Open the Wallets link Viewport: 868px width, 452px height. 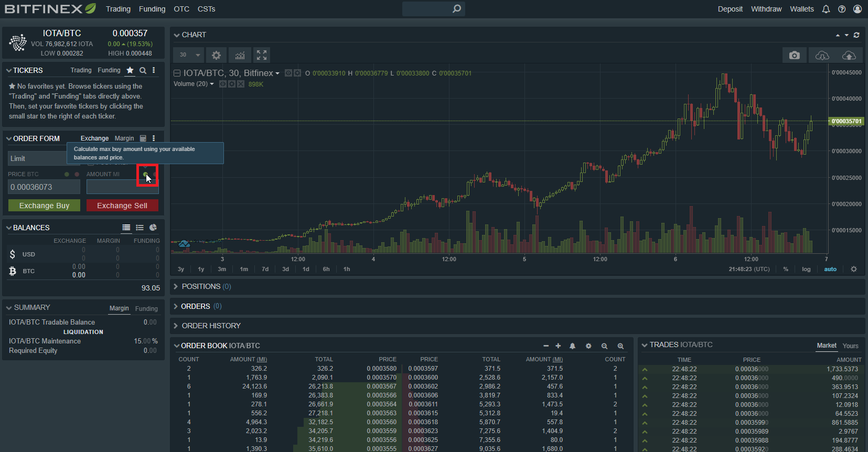802,9
